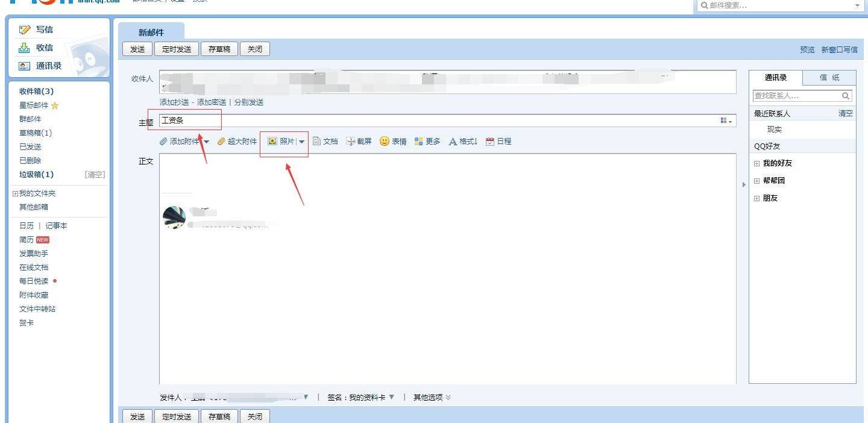This screenshot has width=868, height=423.
Task: Click the 添加抄送 add CC link
Action: click(174, 102)
